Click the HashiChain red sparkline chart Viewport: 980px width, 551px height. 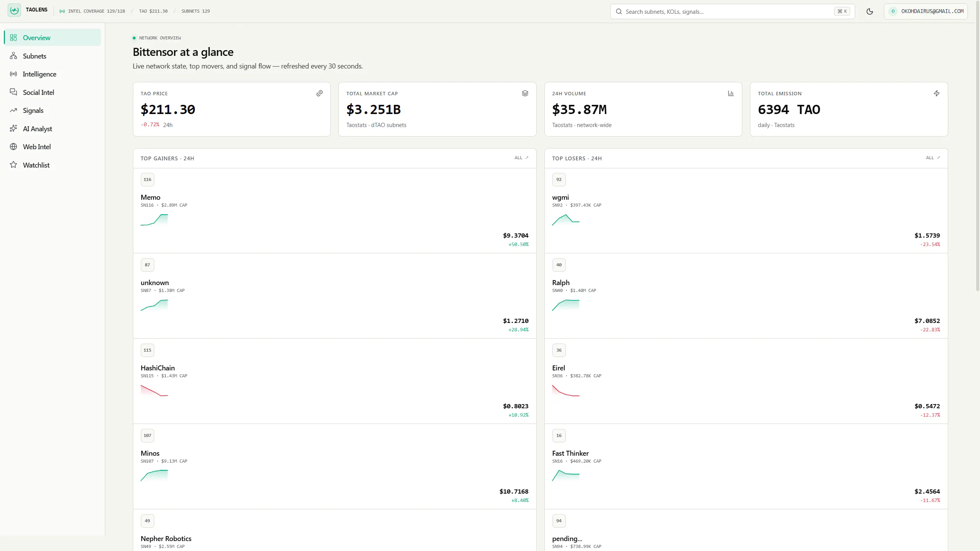pyautogui.click(x=154, y=391)
